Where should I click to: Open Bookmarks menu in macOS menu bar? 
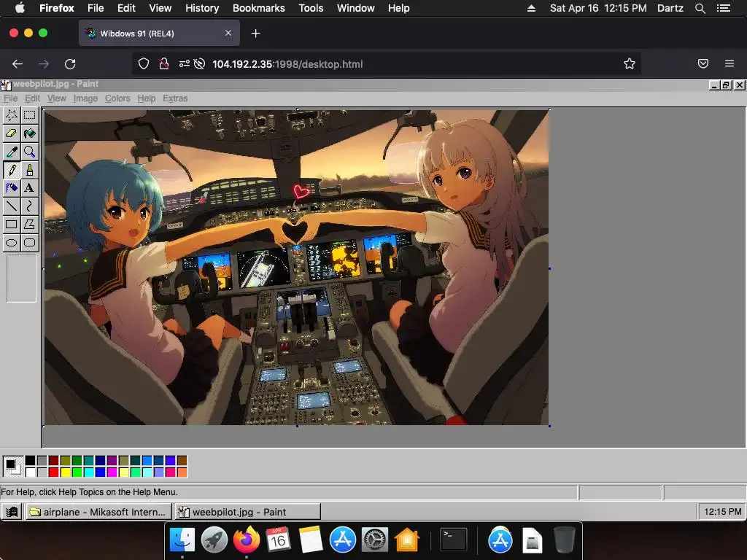259,8
